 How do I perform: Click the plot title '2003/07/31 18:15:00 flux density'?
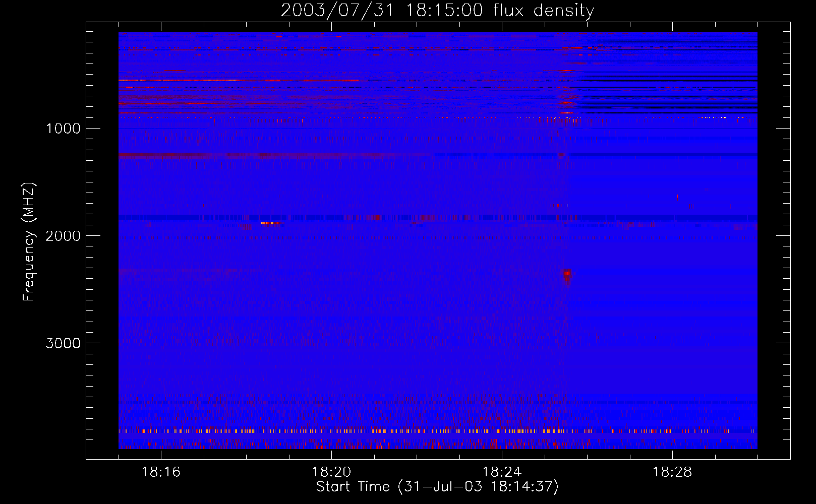pos(437,10)
